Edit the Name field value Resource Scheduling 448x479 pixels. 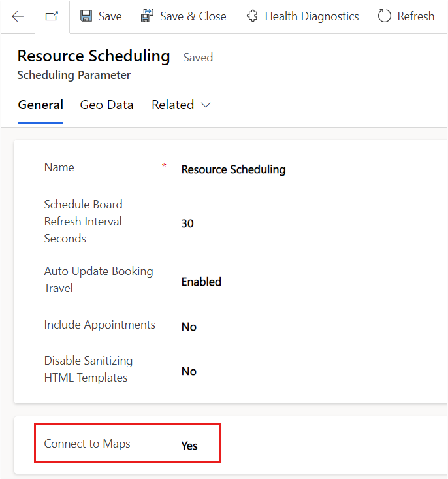[x=233, y=169]
